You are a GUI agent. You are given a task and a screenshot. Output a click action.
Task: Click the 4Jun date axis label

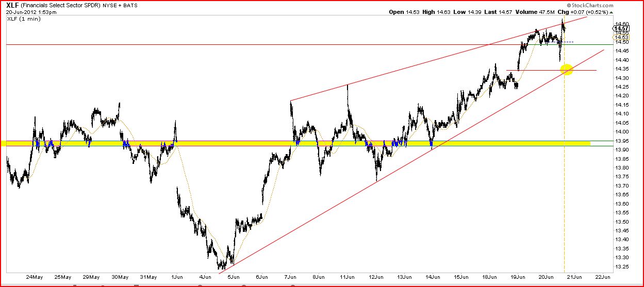click(x=206, y=276)
